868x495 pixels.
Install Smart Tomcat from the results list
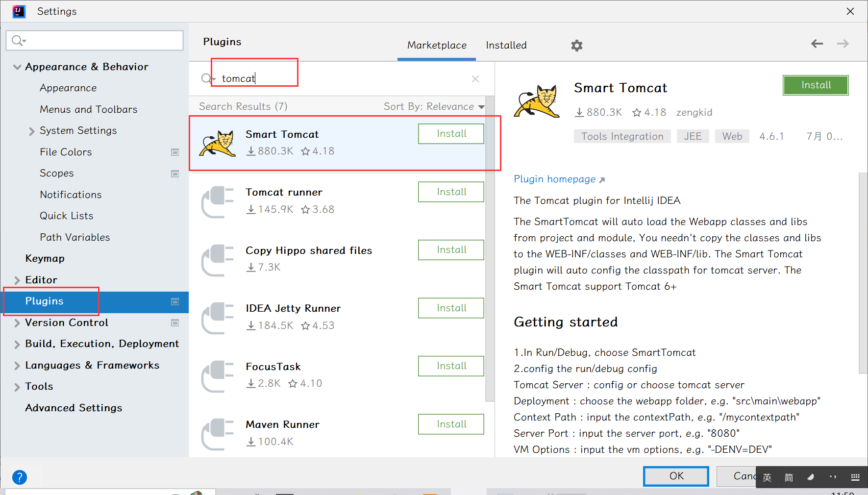[x=451, y=134]
